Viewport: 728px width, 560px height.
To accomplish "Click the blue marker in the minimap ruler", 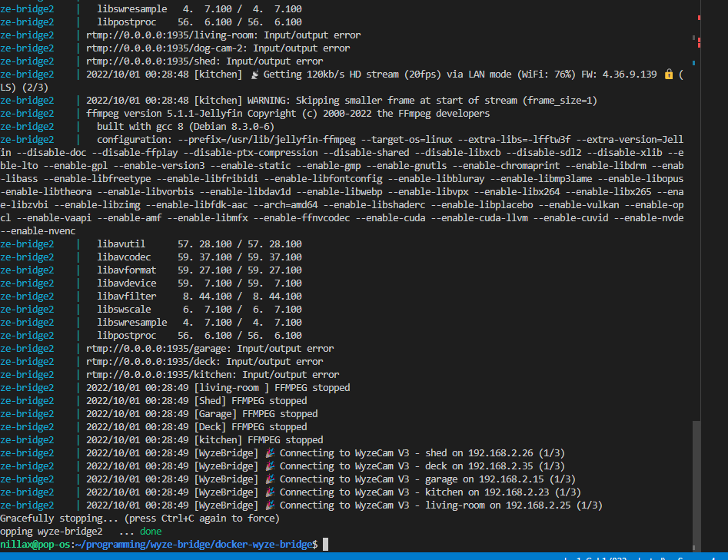I will [693, 63].
